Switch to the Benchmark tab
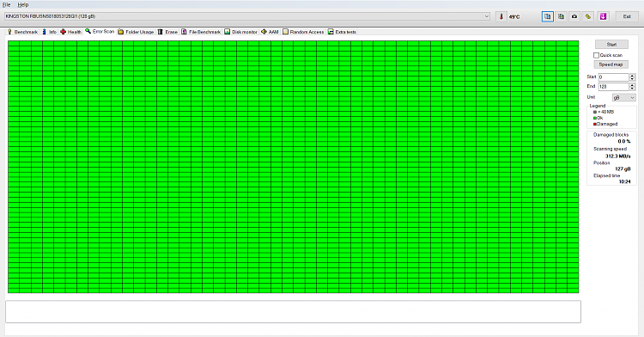Screen dimensions: 644x337 click(22, 32)
